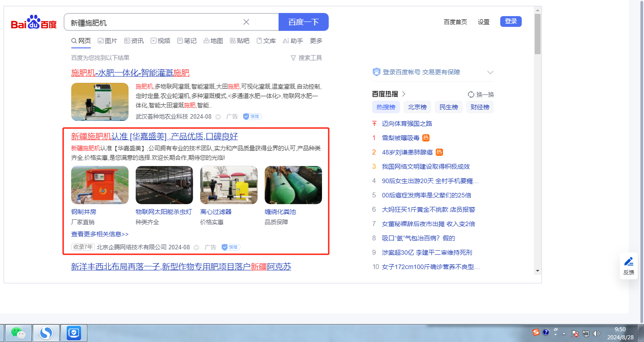The height and width of the screenshot is (342, 644).
Task: Open the 缠绕化粪池 product thumbnail
Action: [293, 185]
